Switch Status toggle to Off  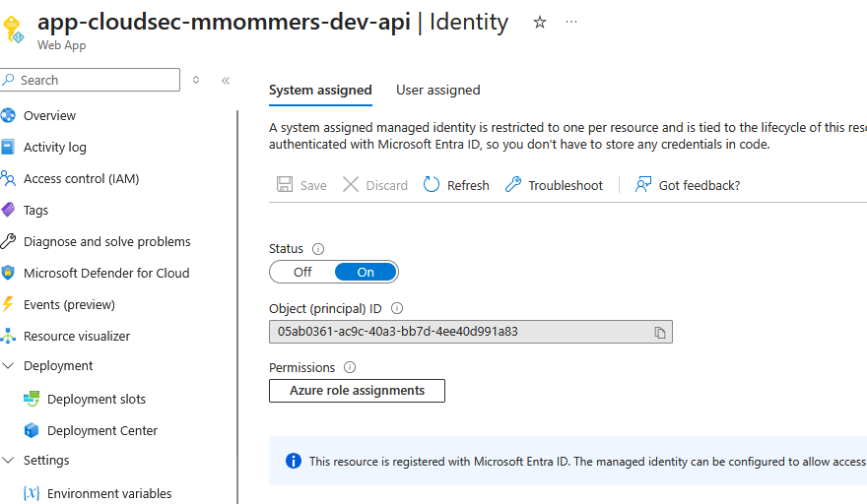tap(302, 272)
